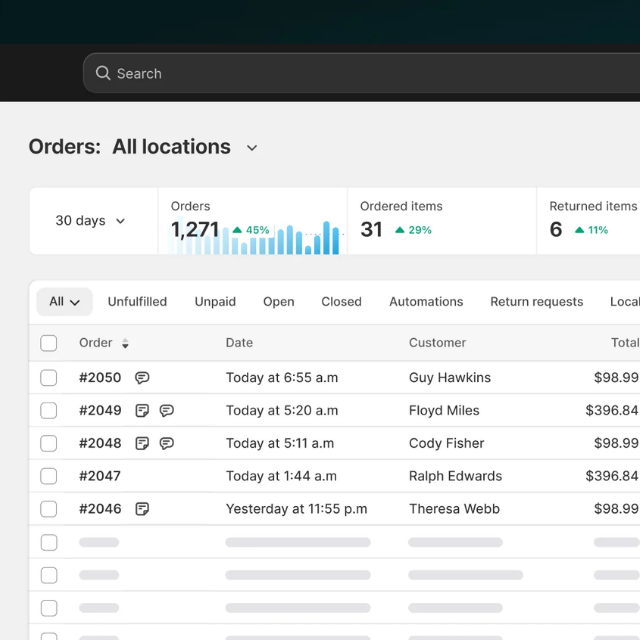The image size is (640, 640).
Task: Open the note icon on order #2046
Action: (x=142, y=509)
